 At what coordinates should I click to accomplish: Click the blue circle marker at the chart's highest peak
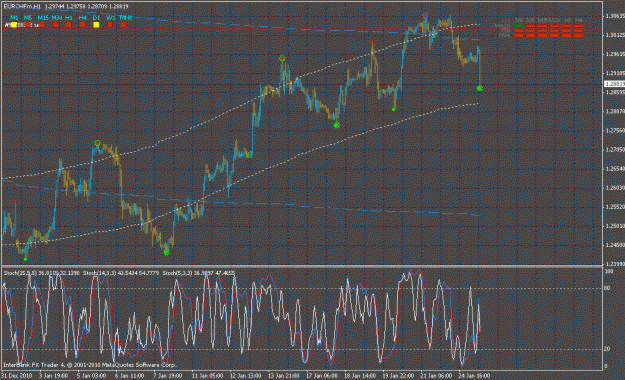pos(425,15)
